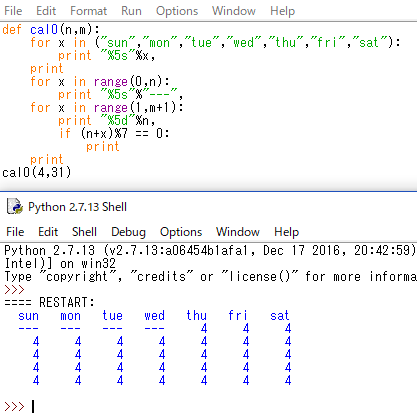
Task: Click the 'if (n+x)%7 == 0:' line
Action: pos(114,134)
